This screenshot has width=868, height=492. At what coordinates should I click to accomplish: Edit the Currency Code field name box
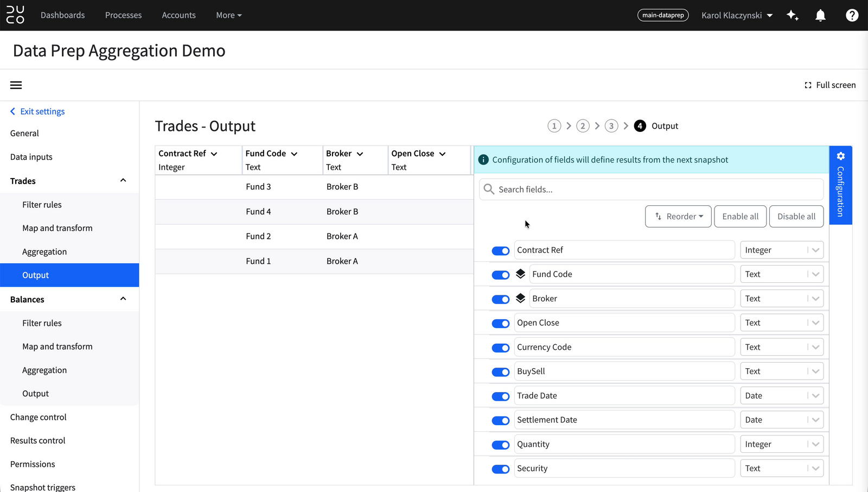624,347
